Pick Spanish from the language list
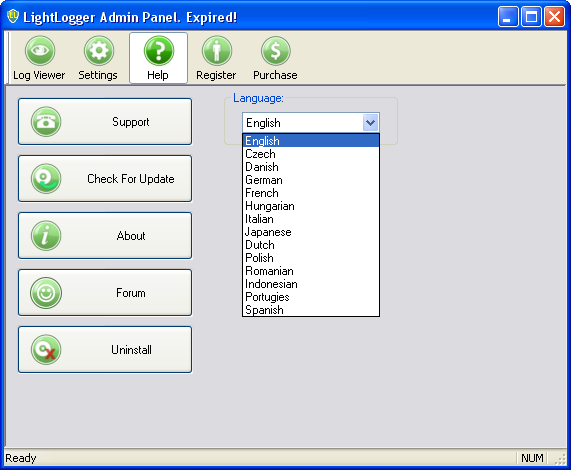This screenshot has width=571, height=470. point(311,310)
